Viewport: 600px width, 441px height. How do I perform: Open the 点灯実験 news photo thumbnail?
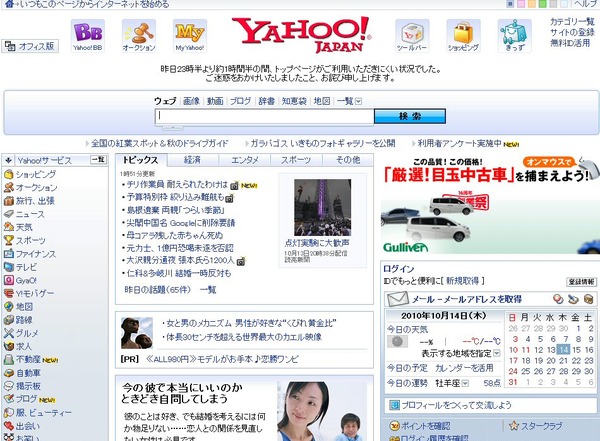(322, 207)
